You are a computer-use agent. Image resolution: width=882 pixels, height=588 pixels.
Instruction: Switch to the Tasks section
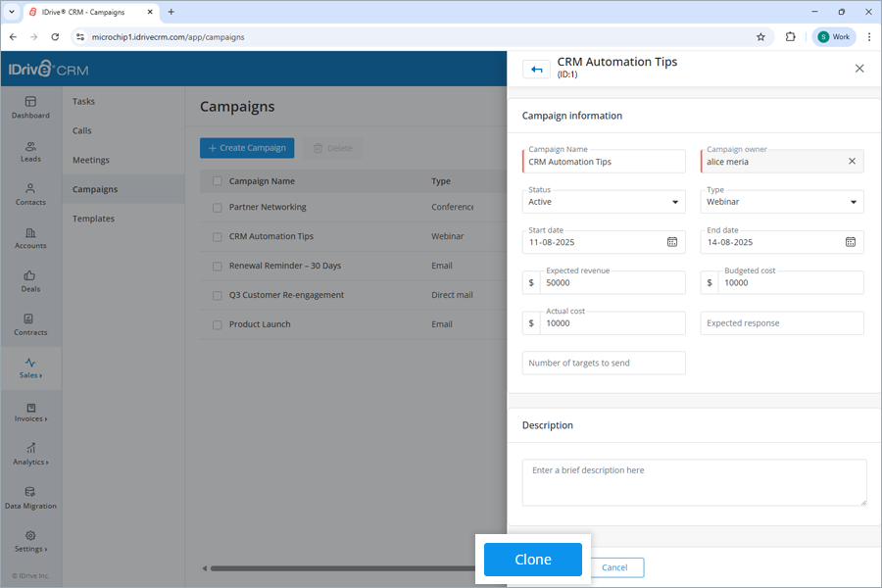click(x=83, y=101)
